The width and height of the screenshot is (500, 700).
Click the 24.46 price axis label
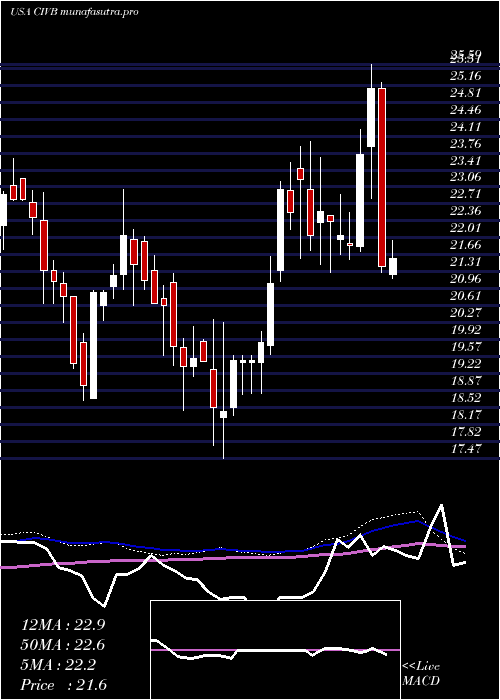pyautogui.click(x=466, y=110)
